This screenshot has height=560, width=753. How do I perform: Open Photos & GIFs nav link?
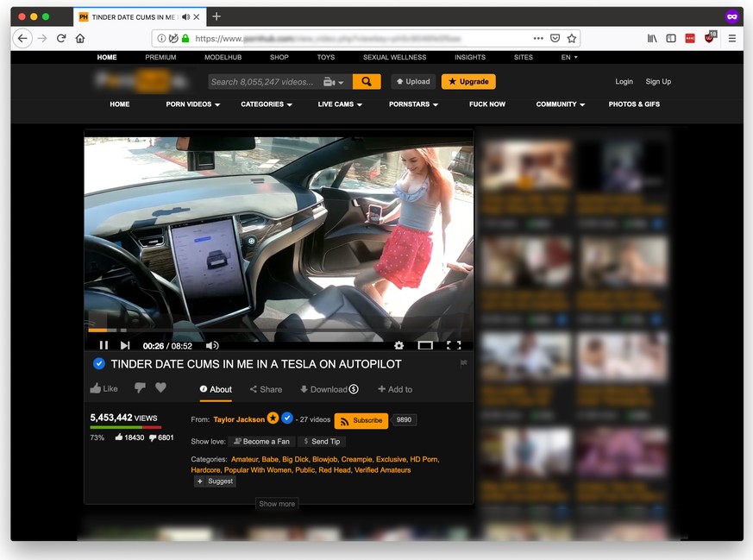click(634, 104)
